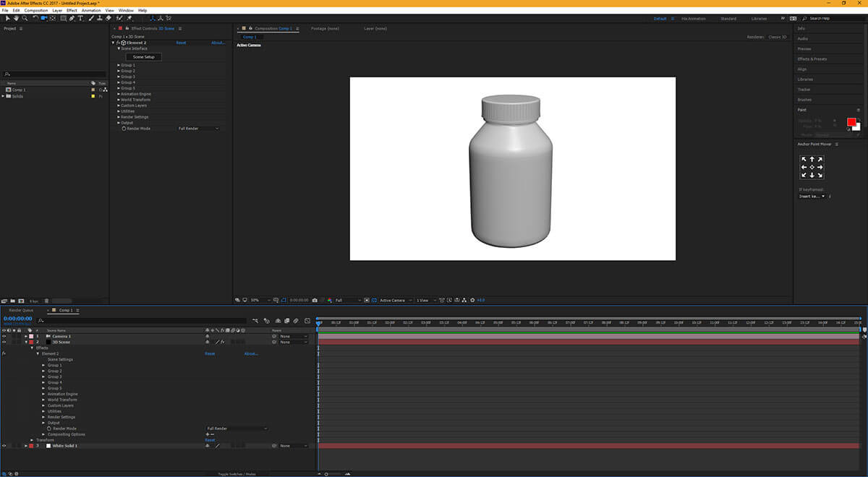Select the Clone Stamp tool
The image size is (868, 477).
[100, 18]
